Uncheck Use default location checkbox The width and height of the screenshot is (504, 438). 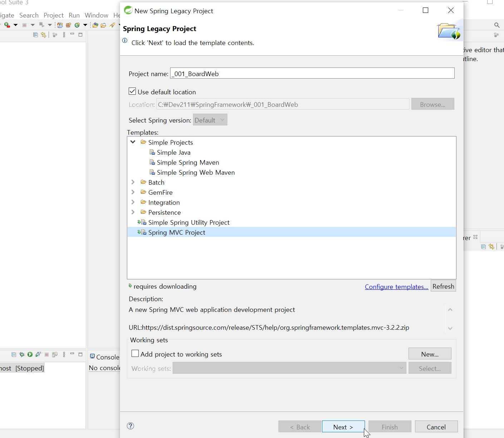[x=132, y=91]
